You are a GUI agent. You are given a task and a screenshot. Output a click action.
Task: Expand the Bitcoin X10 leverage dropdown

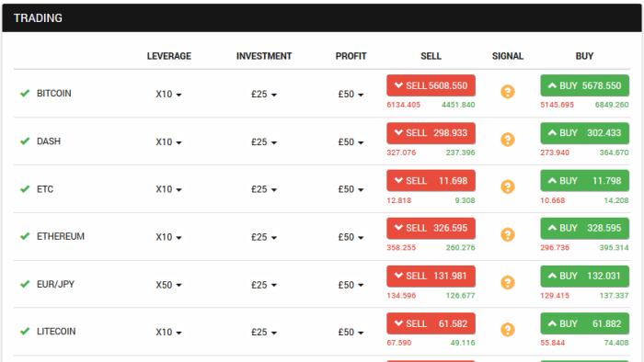168,95
